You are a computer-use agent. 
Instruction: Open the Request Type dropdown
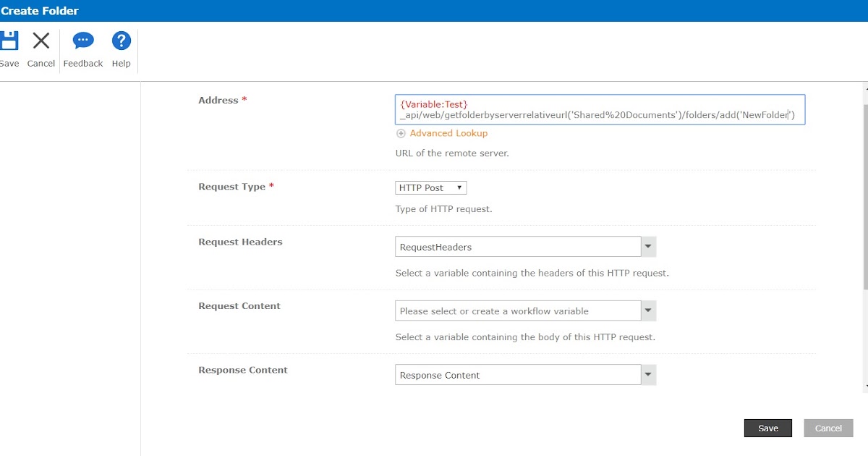[461, 187]
